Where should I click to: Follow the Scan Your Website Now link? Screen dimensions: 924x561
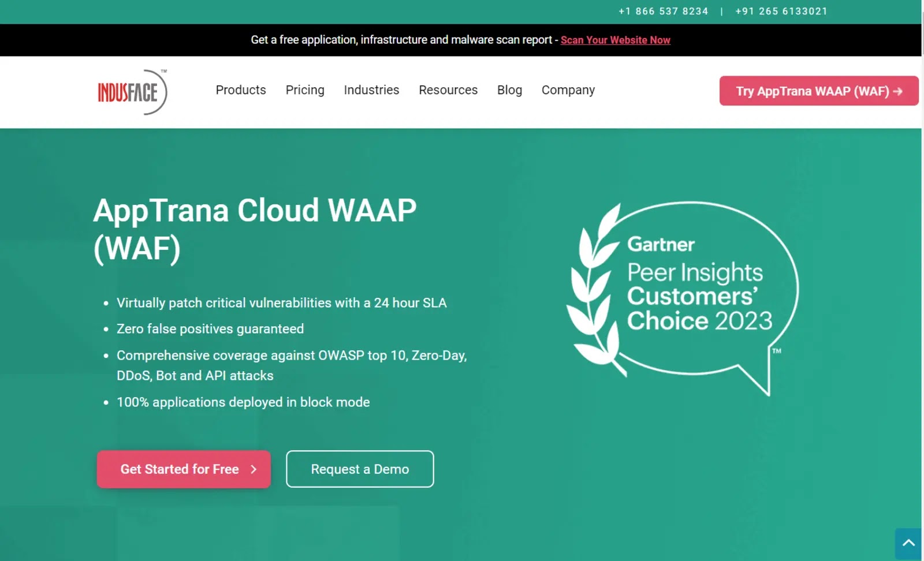click(615, 40)
